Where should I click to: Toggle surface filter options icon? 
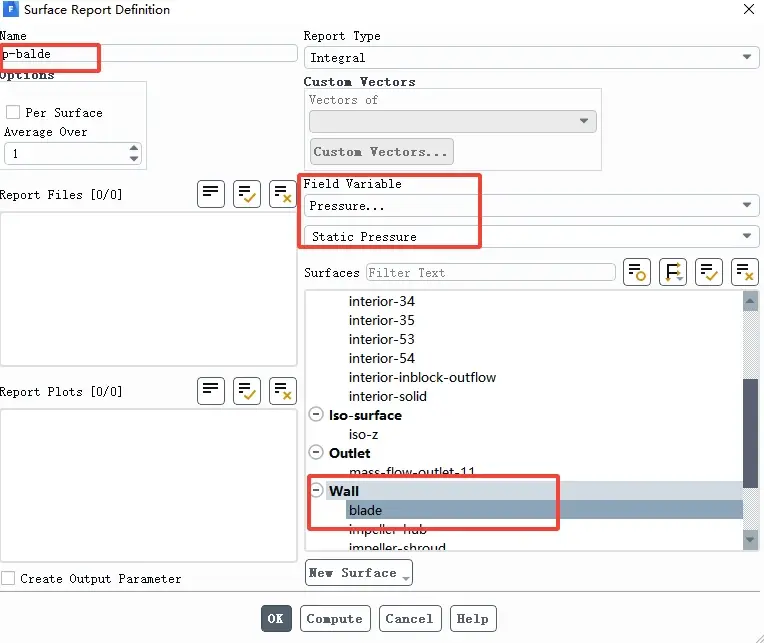coord(637,272)
